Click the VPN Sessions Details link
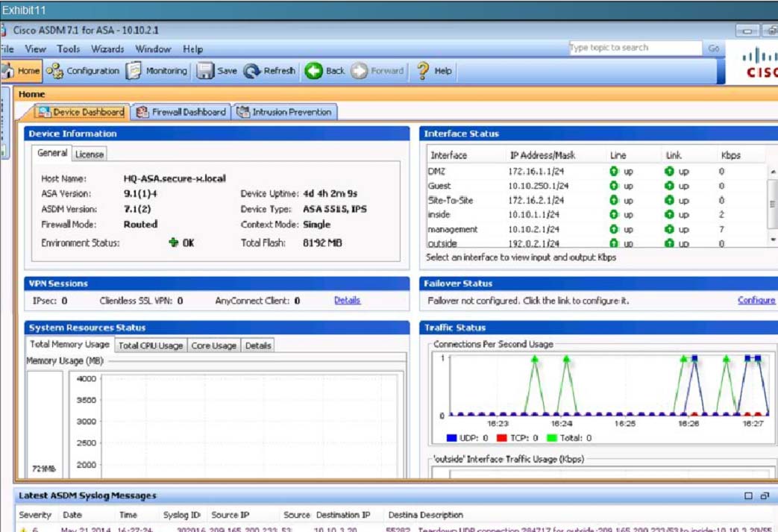 tap(347, 300)
